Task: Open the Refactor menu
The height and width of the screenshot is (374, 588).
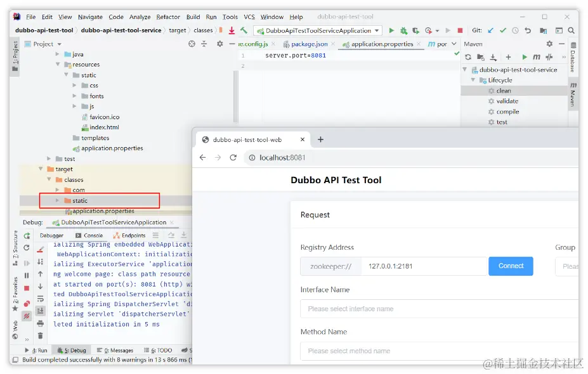Action: pyautogui.click(x=168, y=17)
